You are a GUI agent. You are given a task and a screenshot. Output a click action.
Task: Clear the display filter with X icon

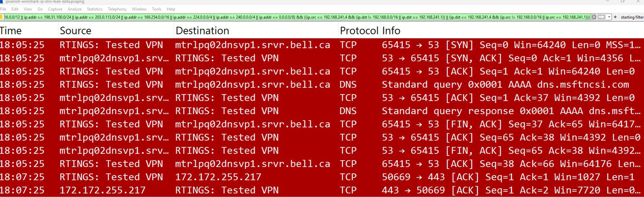[594, 17]
